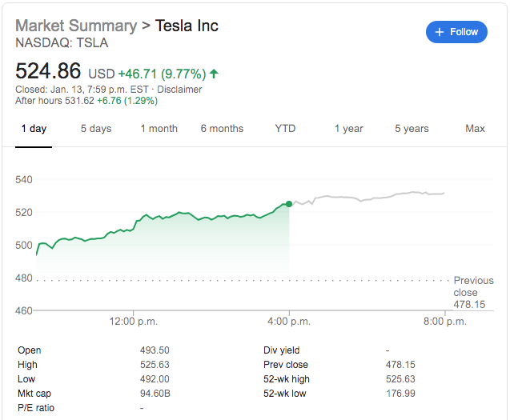Click the gray after-hours price line
Image resolution: width=510 pixels, height=420 pixels.
(x=368, y=197)
